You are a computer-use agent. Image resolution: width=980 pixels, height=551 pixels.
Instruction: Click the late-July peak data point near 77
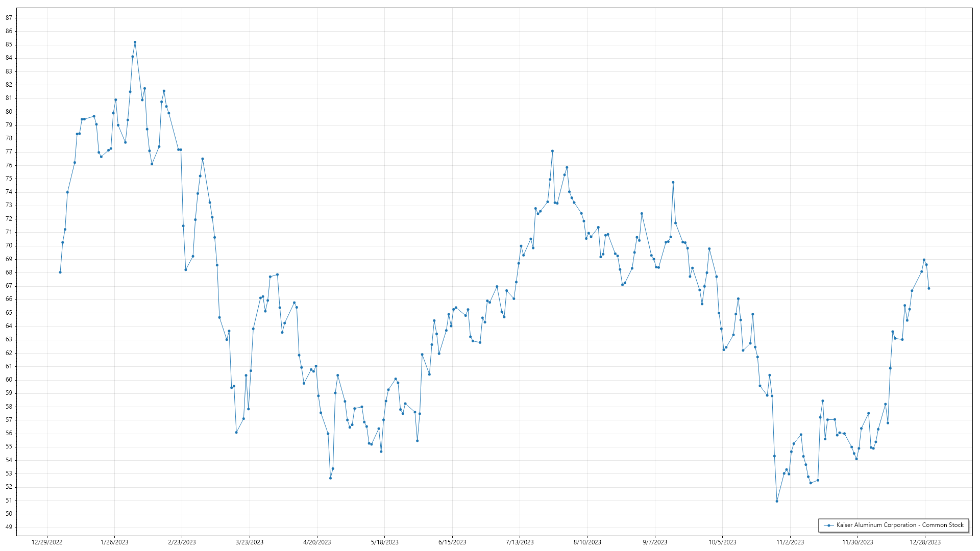[552, 151]
